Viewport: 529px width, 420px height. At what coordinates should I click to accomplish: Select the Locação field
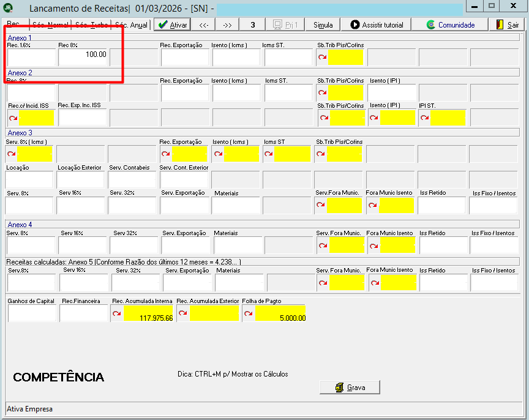pyautogui.click(x=29, y=179)
